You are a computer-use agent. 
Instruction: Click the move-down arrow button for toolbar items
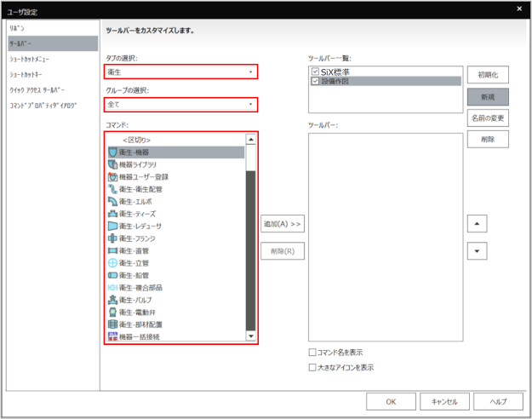click(479, 251)
